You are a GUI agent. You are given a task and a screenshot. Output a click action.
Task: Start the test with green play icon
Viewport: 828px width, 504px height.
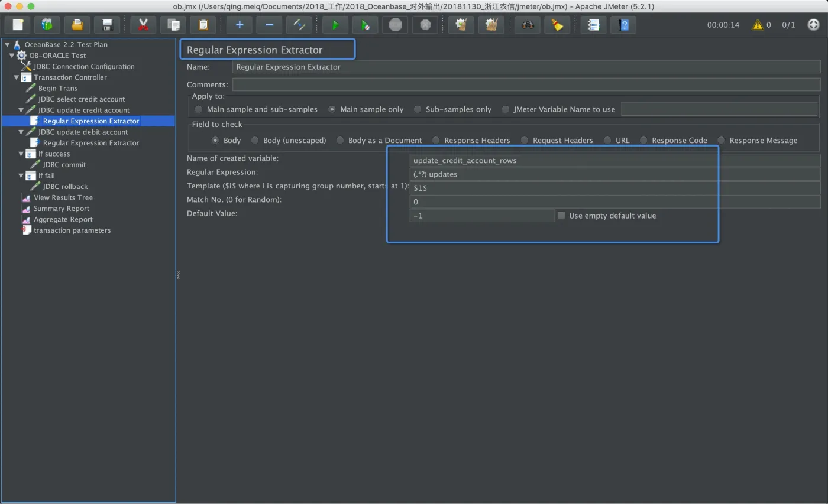point(335,25)
